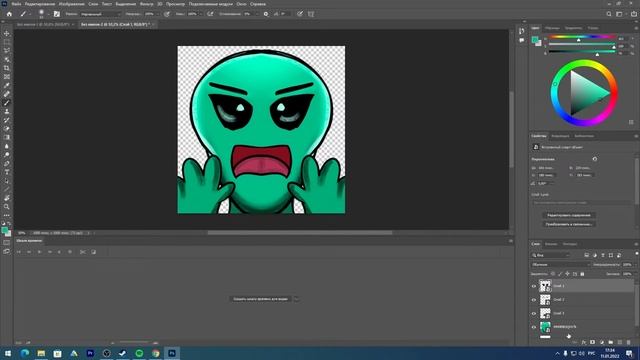The image size is (640, 360).
Task: Toggle lock position on layer
Action: [x=567, y=274]
